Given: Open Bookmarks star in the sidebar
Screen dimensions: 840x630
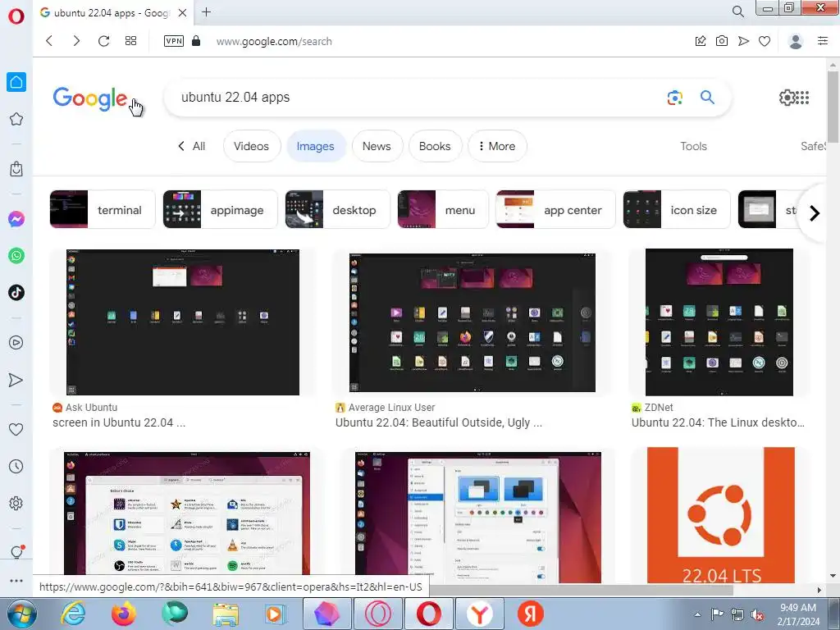Looking at the screenshot, I should tap(16, 119).
